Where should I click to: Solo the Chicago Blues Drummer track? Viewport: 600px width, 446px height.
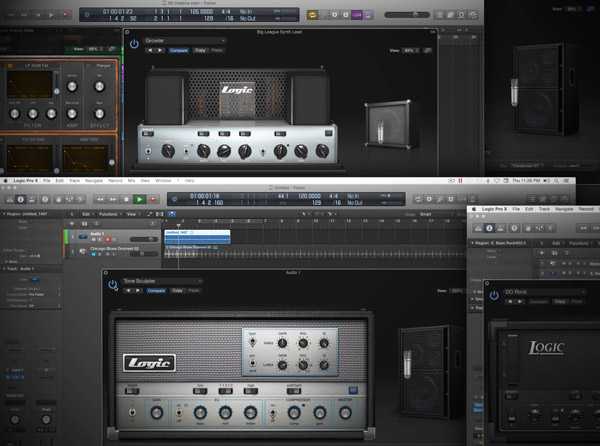(x=99, y=254)
